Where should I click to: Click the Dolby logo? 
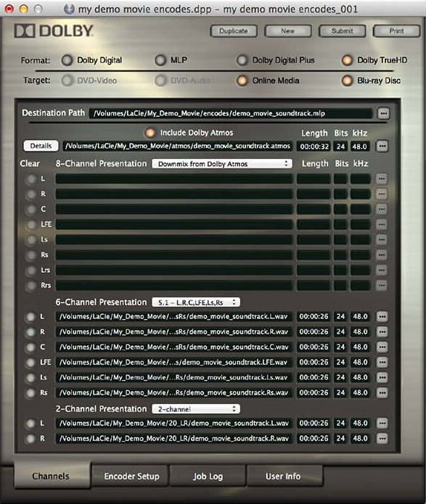[x=54, y=31]
